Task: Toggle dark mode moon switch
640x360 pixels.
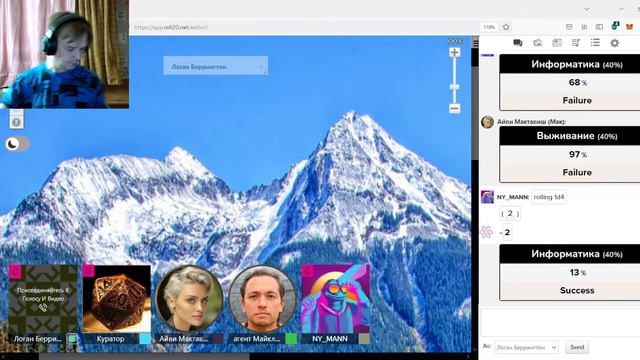Action: click(17, 144)
